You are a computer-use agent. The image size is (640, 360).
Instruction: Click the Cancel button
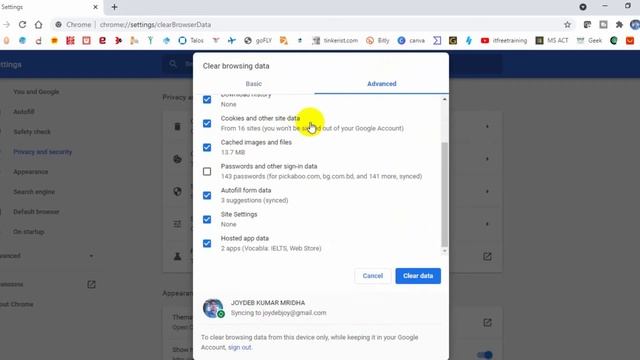[x=373, y=276]
